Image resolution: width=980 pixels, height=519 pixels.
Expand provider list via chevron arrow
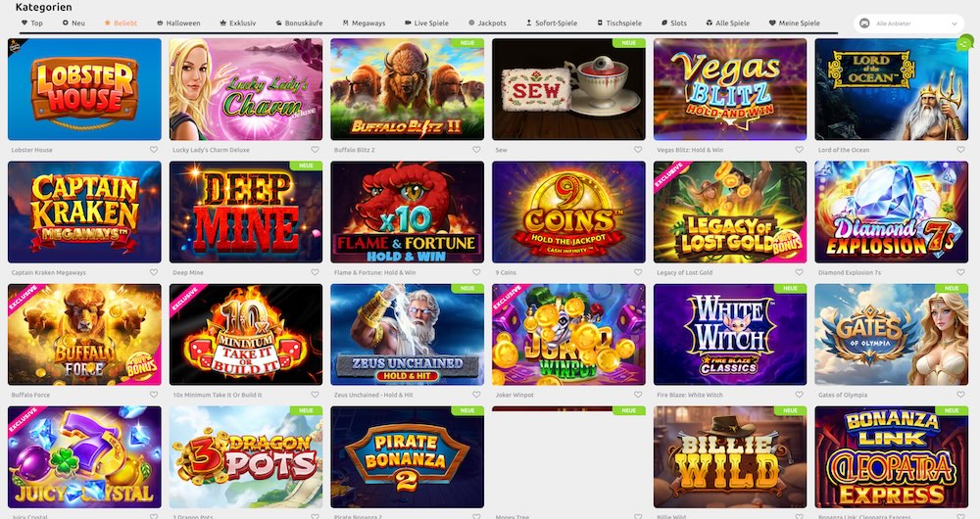click(955, 24)
